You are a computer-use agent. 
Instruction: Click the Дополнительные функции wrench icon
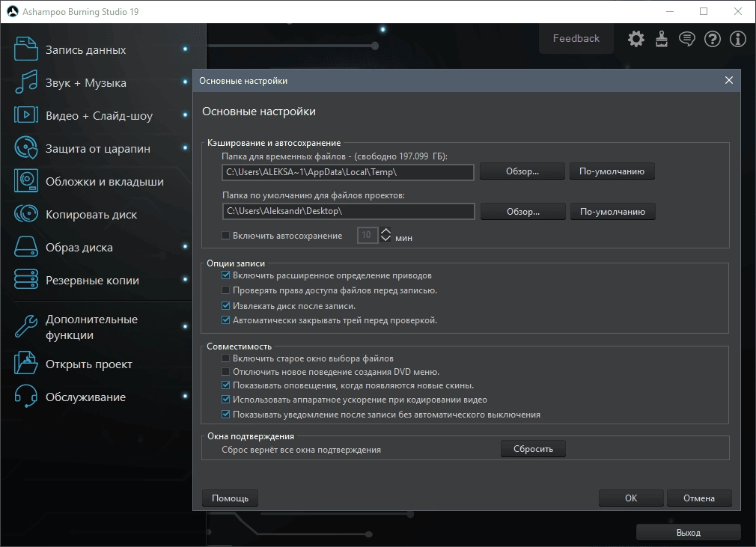[x=26, y=326]
